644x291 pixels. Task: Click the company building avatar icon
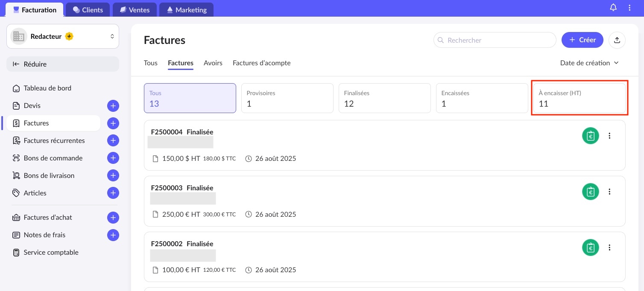pos(18,36)
